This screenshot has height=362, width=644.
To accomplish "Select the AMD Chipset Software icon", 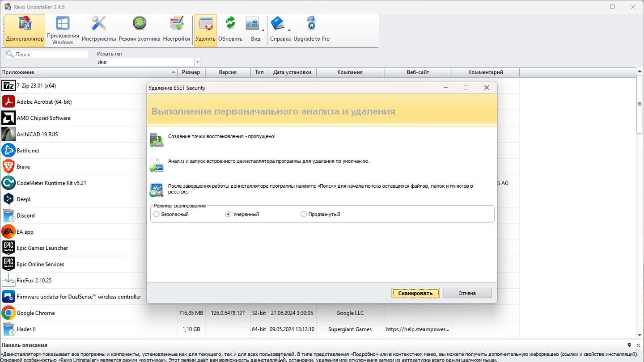I will (x=8, y=118).
